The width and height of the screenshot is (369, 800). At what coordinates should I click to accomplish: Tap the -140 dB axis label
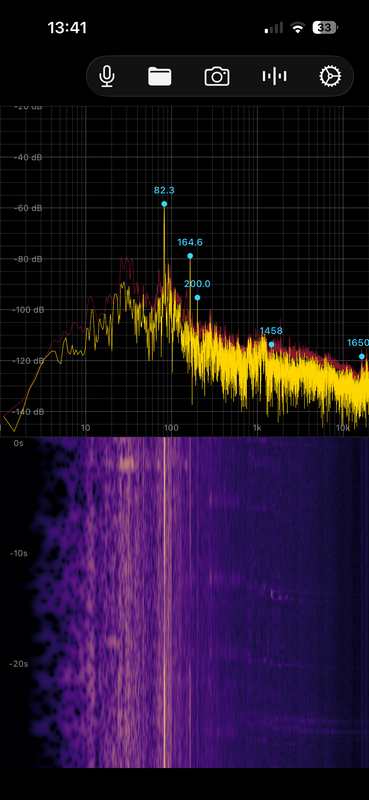[x=28, y=412]
